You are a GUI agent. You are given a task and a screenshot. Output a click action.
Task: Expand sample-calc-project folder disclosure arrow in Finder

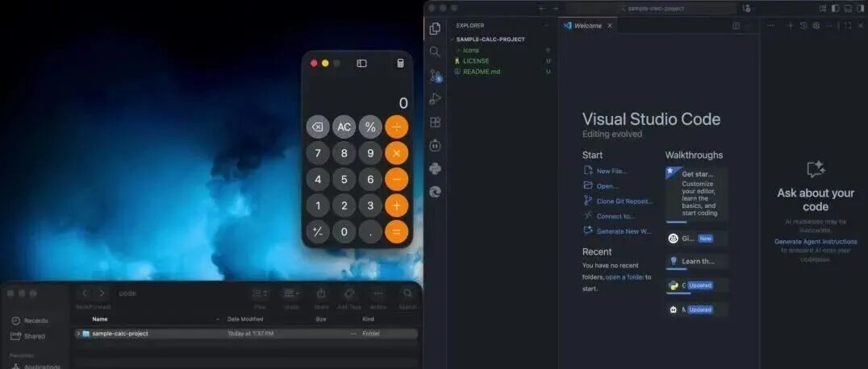pos(78,334)
